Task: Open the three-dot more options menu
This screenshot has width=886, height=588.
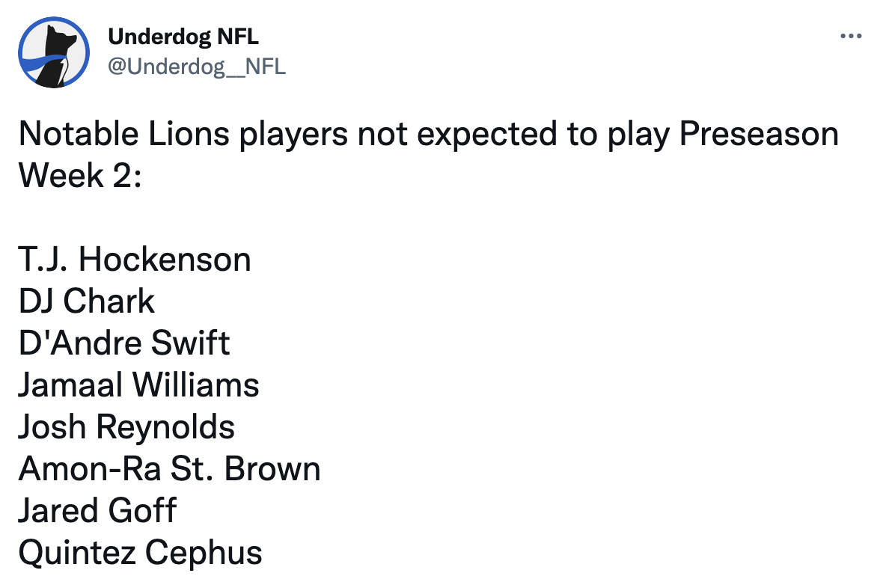Action: [851, 36]
